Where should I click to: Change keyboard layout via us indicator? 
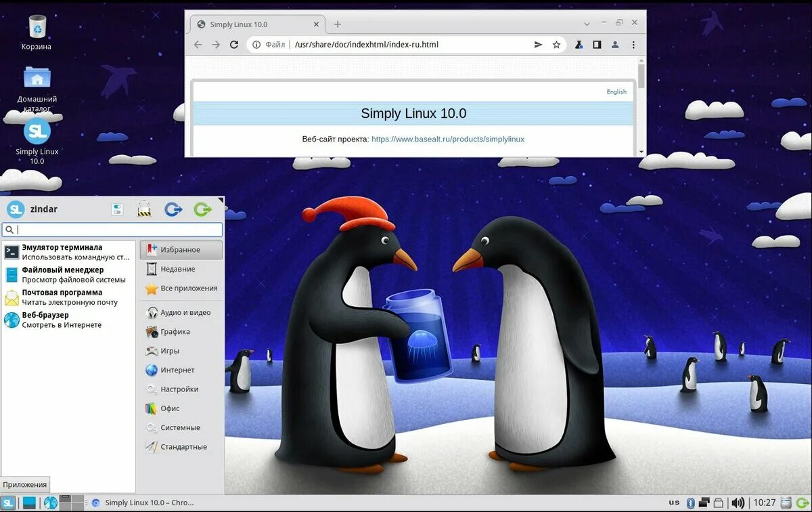(x=674, y=503)
